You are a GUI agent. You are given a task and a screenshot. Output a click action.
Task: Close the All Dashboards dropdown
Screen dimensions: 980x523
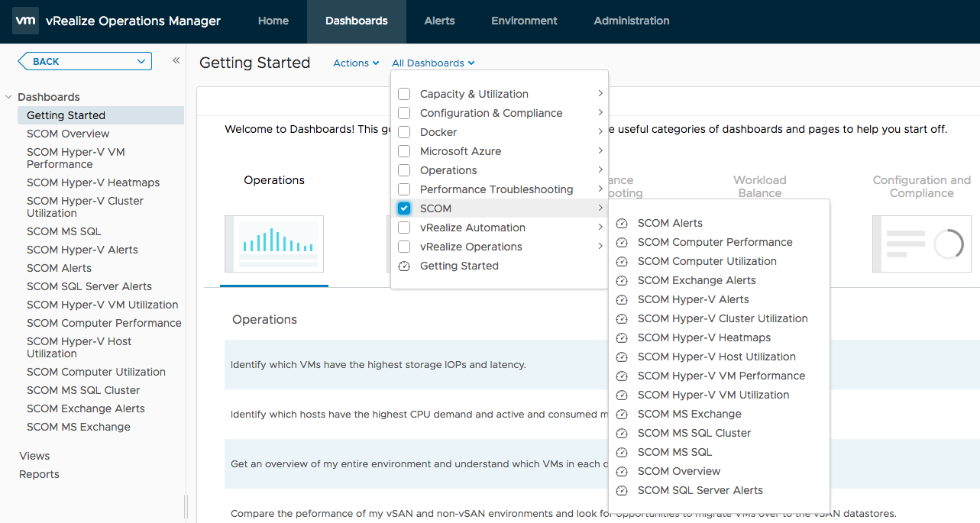pyautogui.click(x=433, y=63)
